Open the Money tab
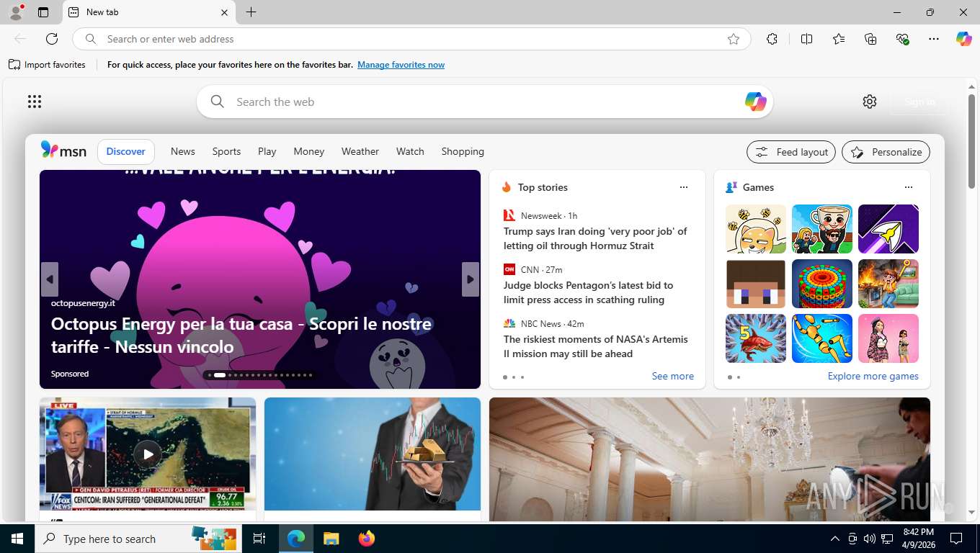This screenshot has height=553, width=980. [309, 151]
